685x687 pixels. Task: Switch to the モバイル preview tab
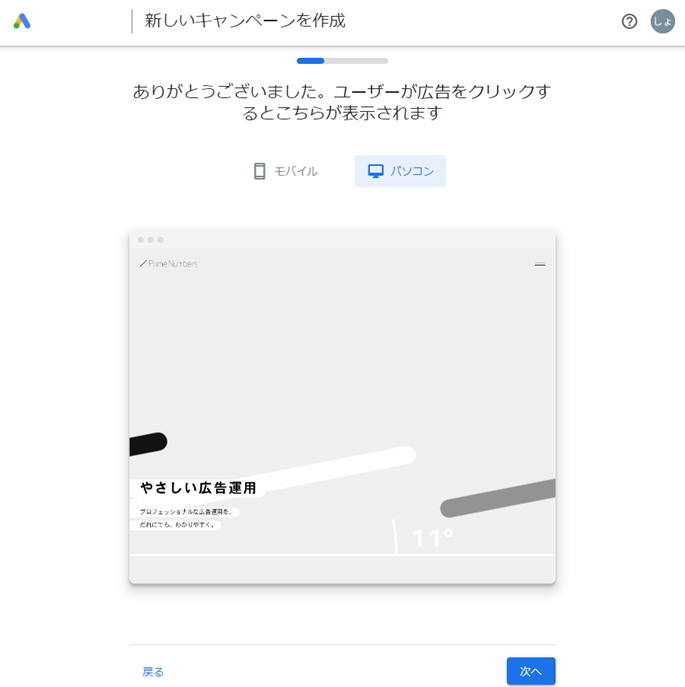[x=286, y=171]
